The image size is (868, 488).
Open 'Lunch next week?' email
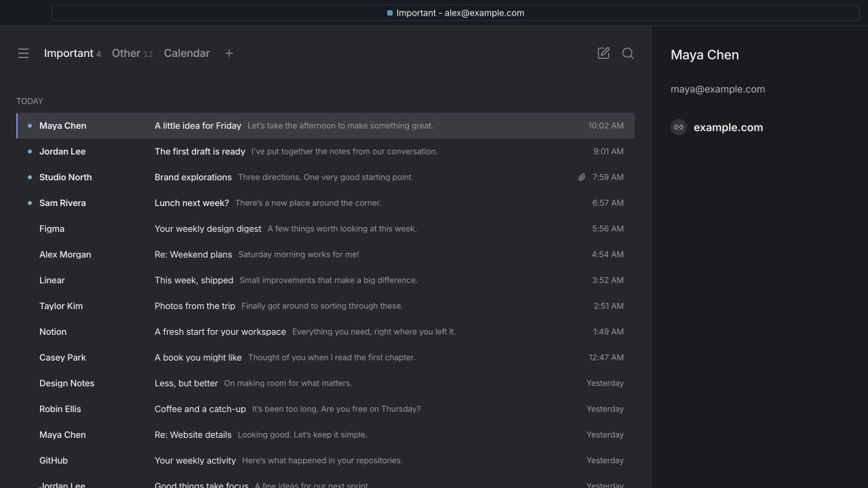pyautogui.click(x=325, y=203)
